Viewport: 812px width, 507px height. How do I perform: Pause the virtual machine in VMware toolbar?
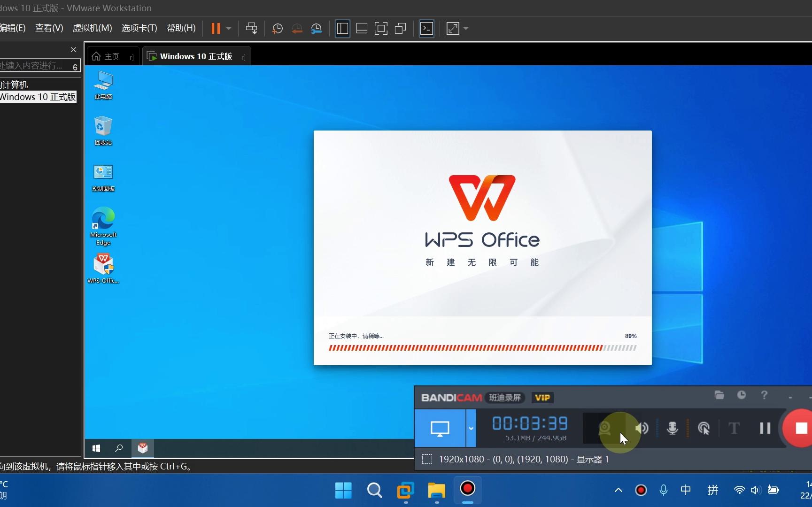216,29
